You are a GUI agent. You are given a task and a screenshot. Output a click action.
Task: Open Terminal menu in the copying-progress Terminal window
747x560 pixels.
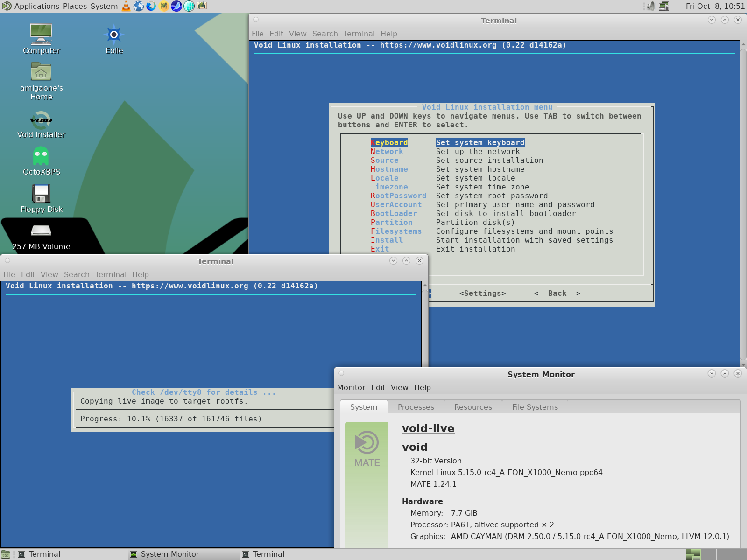[111, 274]
